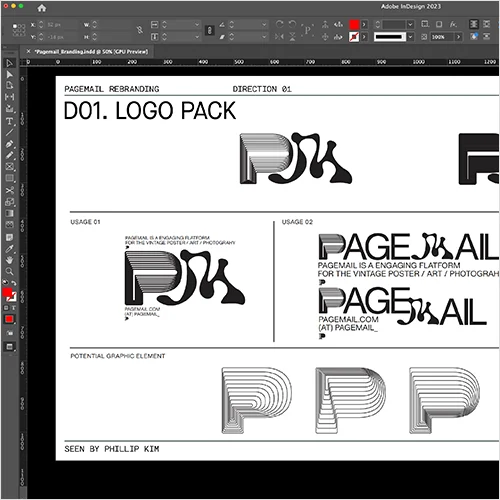This screenshot has height=500, width=500.
Task: Select the Rectangle tool
Action: click(9, 178)
